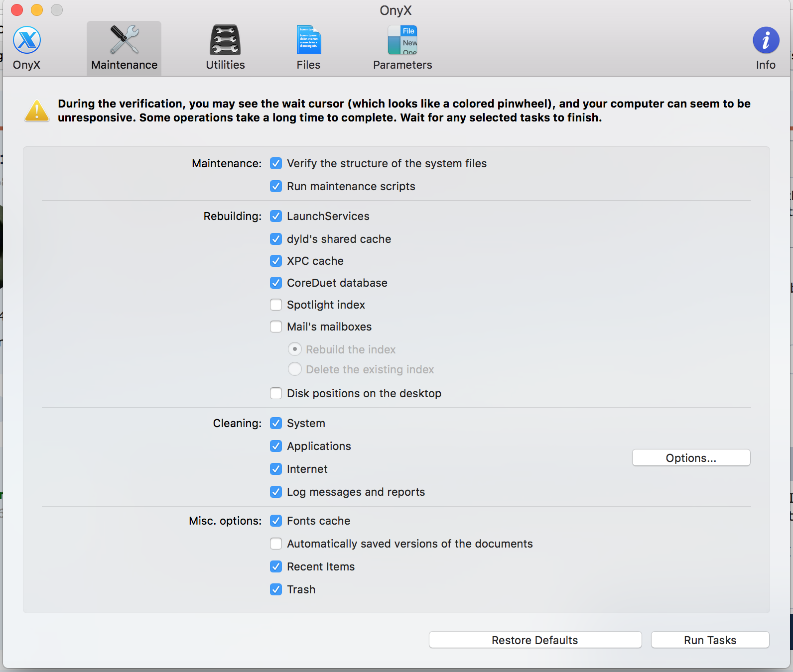Open the Parameters toolbar icon
This screenshot has height=672, width=793.
[x=402, y=40]
